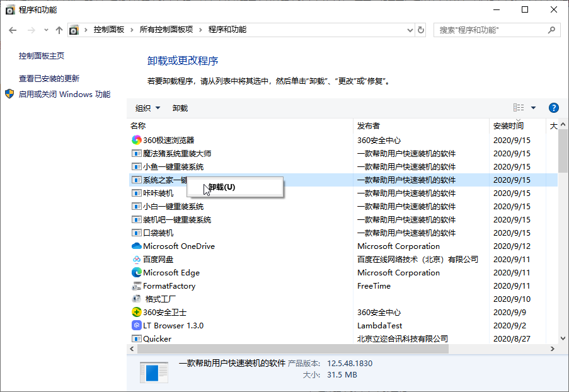Click the 魔法猪系统重装大师 row icon

[137, 154]
